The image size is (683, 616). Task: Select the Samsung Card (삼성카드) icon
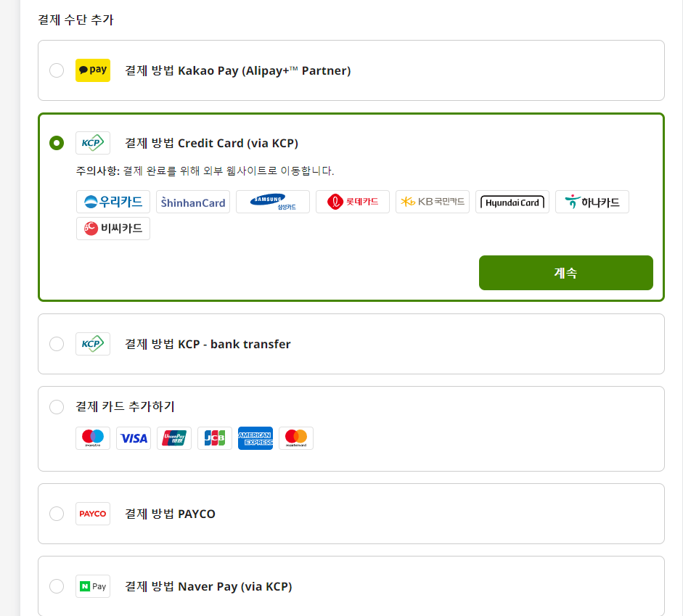click(273, 202)
